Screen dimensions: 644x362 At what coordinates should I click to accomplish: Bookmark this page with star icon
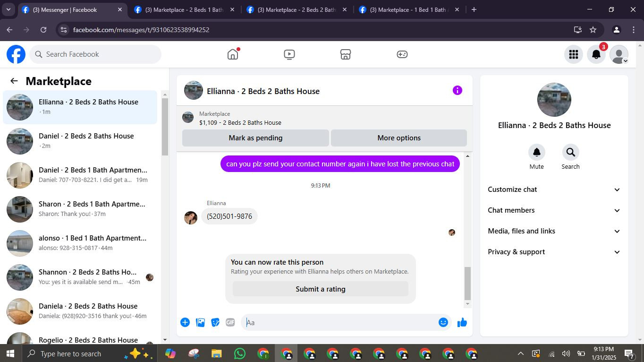click(x=593, y=30)
